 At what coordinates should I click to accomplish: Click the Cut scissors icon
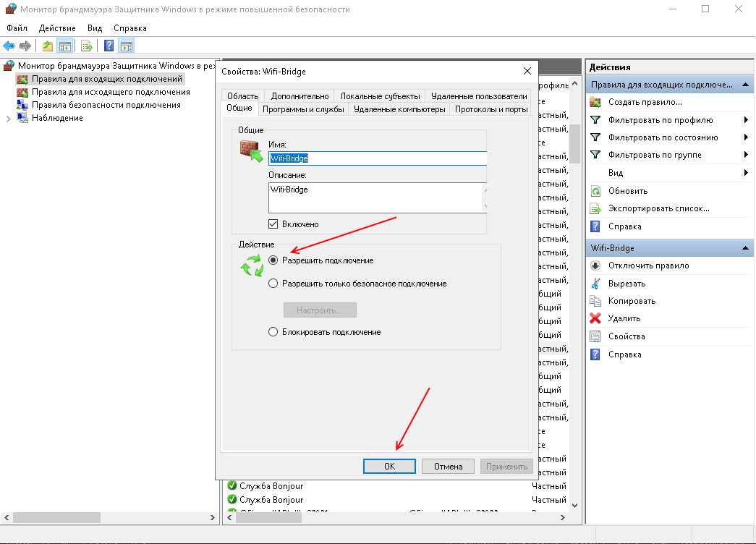pyautogui.click(x=595, y=284)
